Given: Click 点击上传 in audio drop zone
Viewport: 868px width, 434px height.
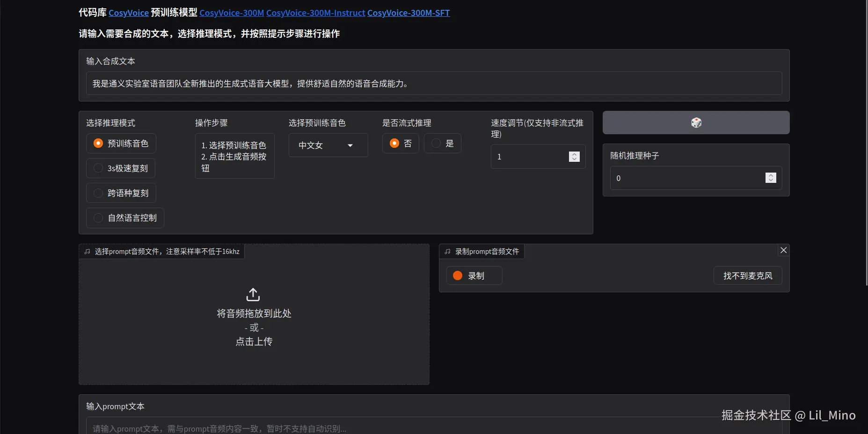Looking at the screenshot, I should 254,341.
